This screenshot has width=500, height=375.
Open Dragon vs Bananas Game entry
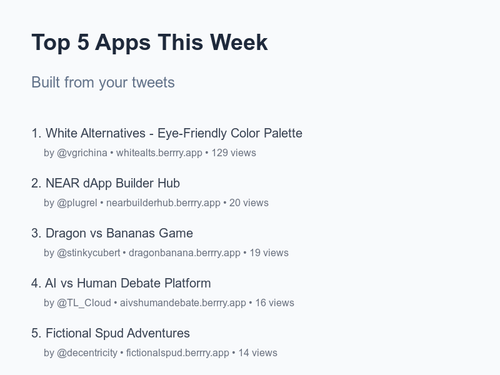coord(112,233)
